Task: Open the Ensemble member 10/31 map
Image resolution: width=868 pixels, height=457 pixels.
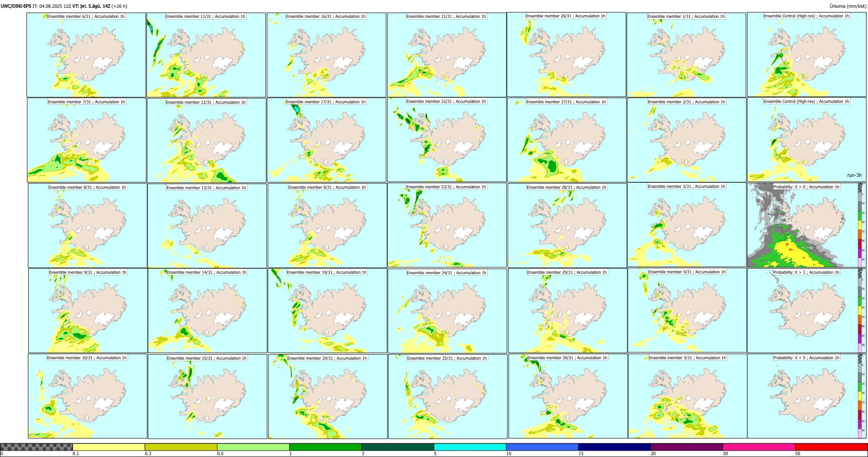Action: (x=87, y=396)
